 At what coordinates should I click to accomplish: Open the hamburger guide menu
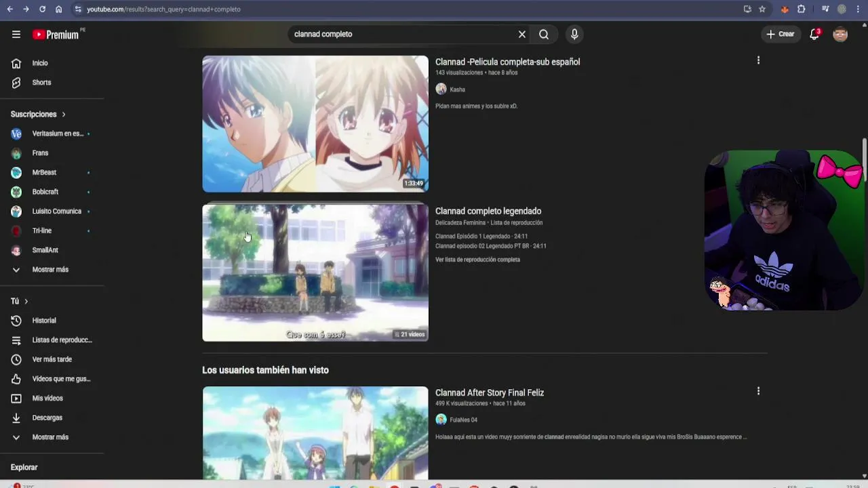pos(16,34)
